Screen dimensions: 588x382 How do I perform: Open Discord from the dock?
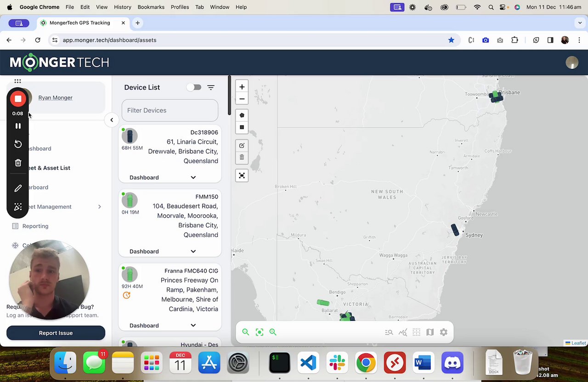(452, 363)
